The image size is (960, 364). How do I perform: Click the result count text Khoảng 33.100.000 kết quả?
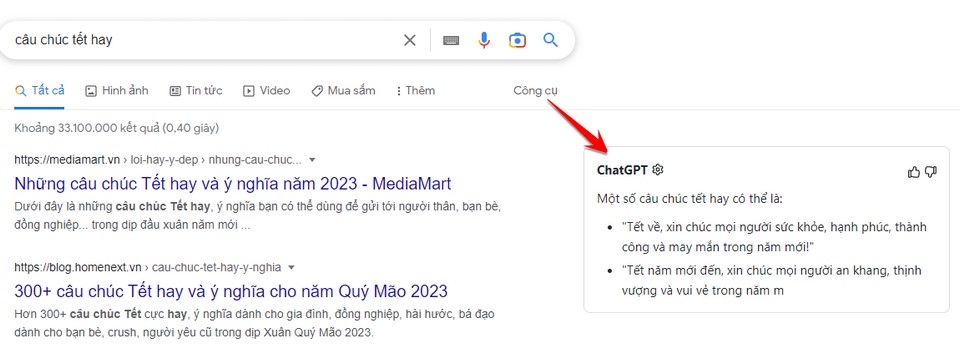[x=116, y=128]
